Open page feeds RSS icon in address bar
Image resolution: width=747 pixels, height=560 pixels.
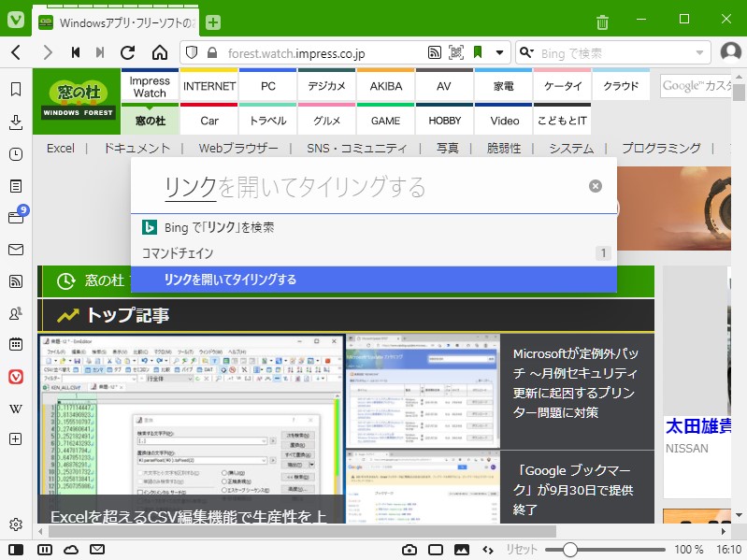point(435,52)
